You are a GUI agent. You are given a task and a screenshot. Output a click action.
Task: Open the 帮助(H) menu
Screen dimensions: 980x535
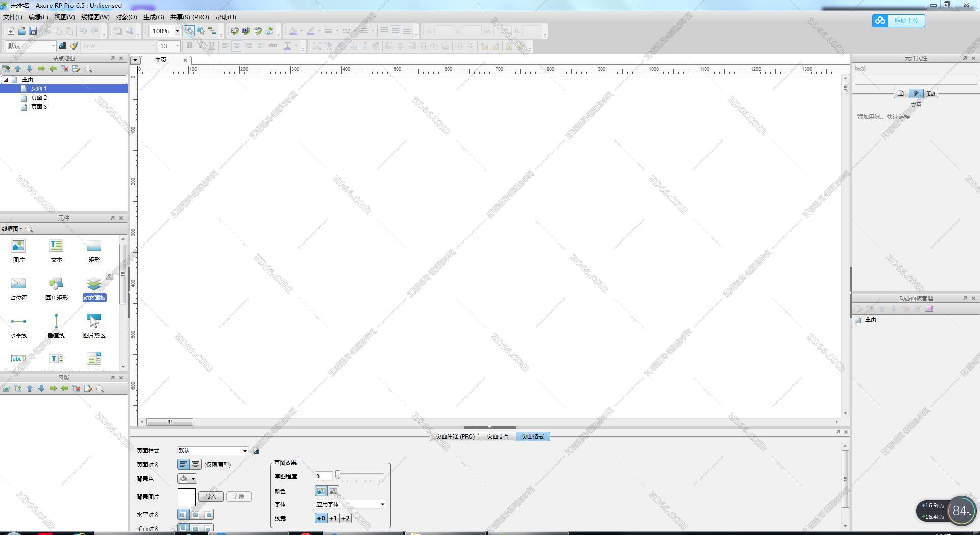[225, 17]
